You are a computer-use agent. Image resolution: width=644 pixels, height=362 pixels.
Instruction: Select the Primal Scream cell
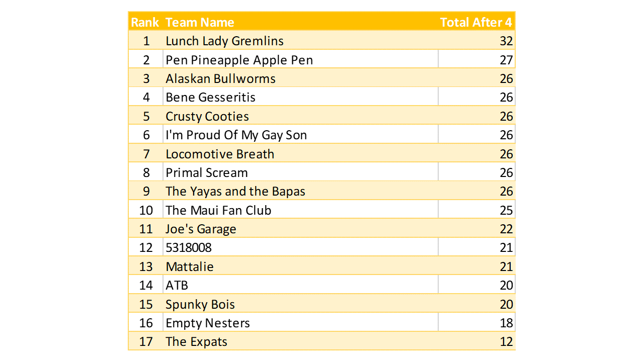pos(207,173)
